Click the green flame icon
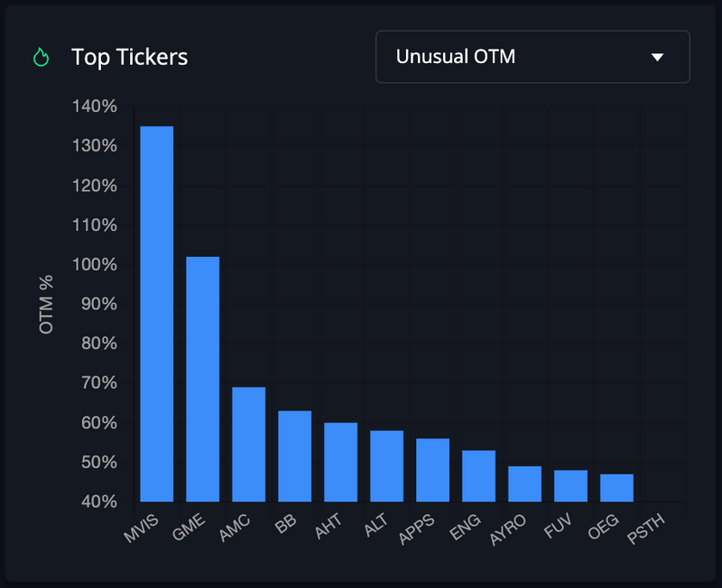The image size is (722, 588). coord(41,57)
